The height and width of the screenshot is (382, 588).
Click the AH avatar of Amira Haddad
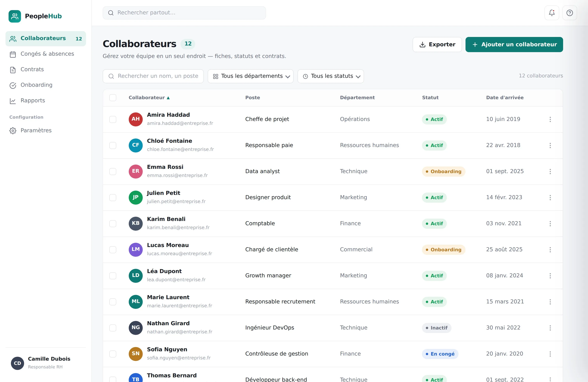pos(136,119)
